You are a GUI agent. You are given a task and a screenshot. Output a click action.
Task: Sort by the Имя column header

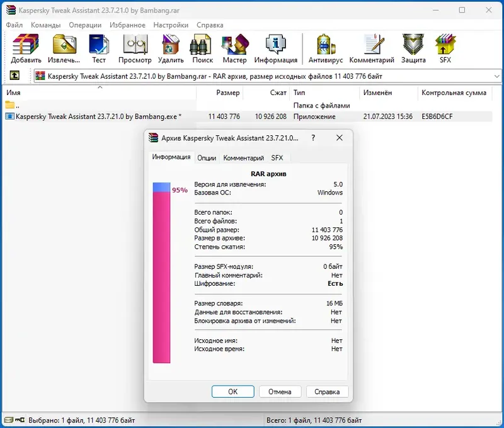(x=100, y=93)
